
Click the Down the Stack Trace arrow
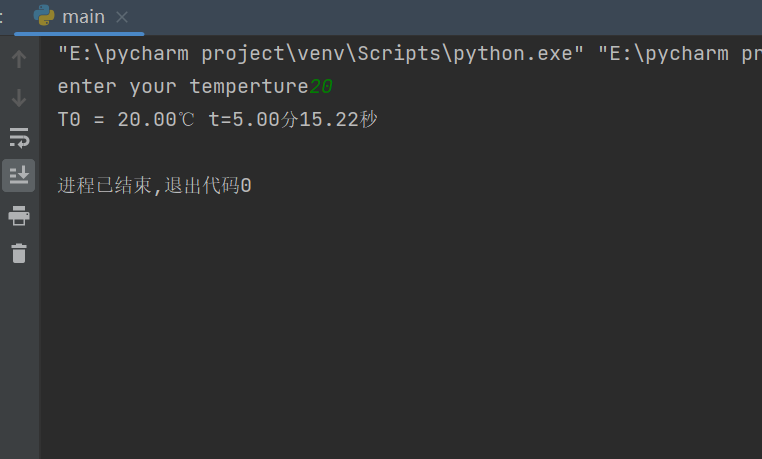click(18, 98)
